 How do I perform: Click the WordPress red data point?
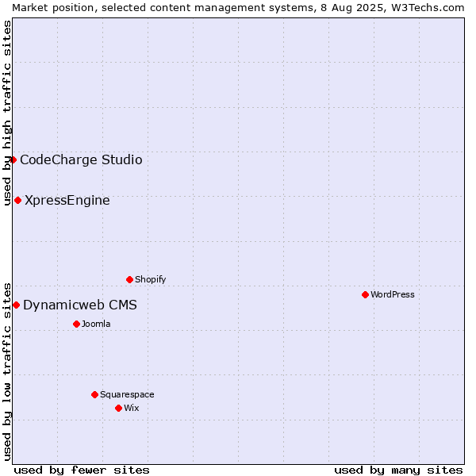tap(365, 295)
